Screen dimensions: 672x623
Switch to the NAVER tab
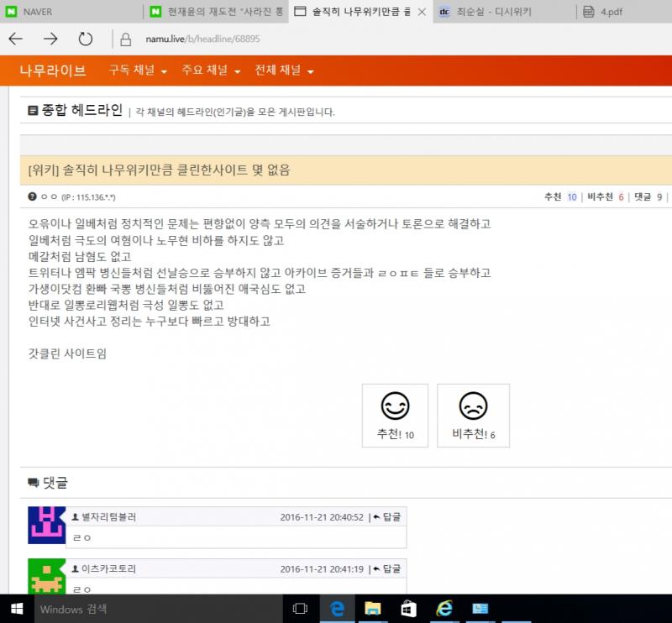pos(71,12)
